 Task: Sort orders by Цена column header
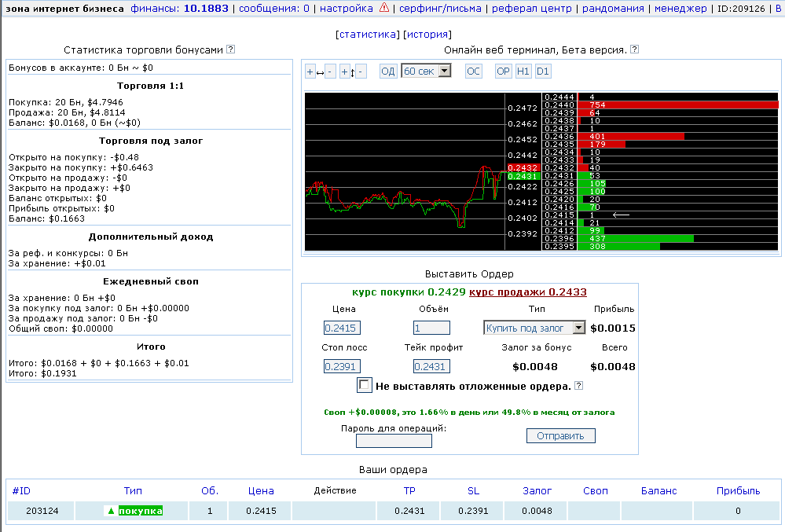click(x=261, y=491)
